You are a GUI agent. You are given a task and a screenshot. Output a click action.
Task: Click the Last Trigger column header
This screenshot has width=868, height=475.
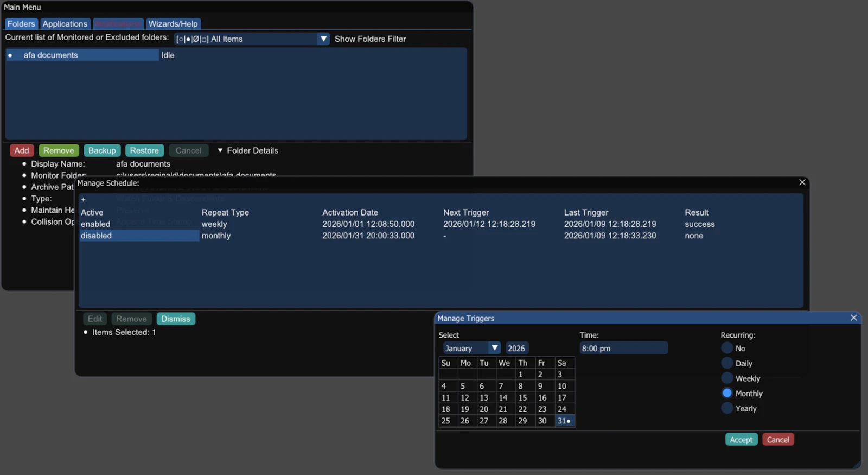click(586, 213)
